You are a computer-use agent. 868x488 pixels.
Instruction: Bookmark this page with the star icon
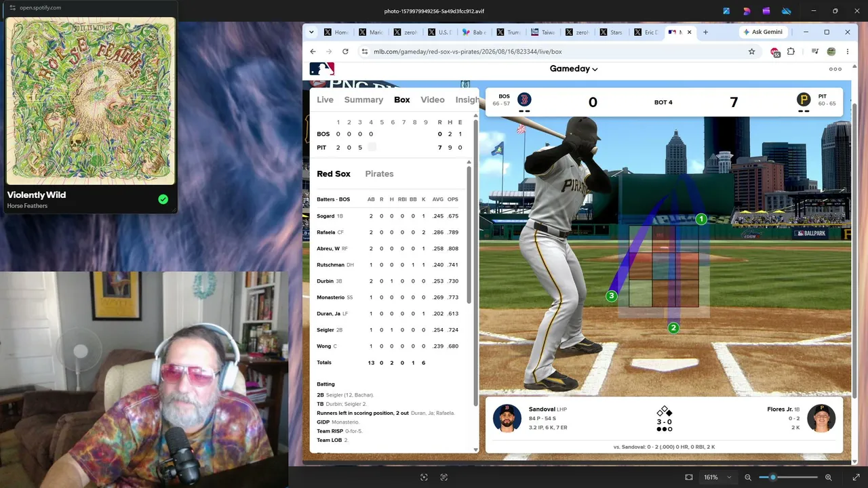pos(751,52)
